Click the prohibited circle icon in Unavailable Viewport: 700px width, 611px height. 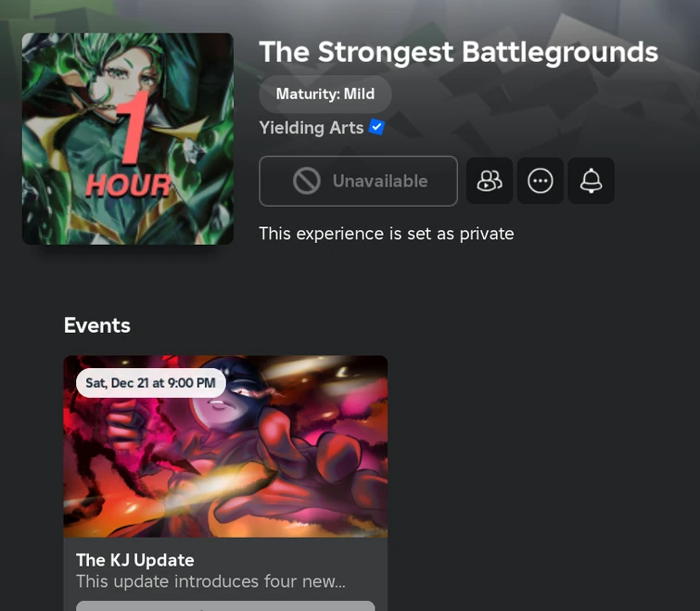pos(307,181)
